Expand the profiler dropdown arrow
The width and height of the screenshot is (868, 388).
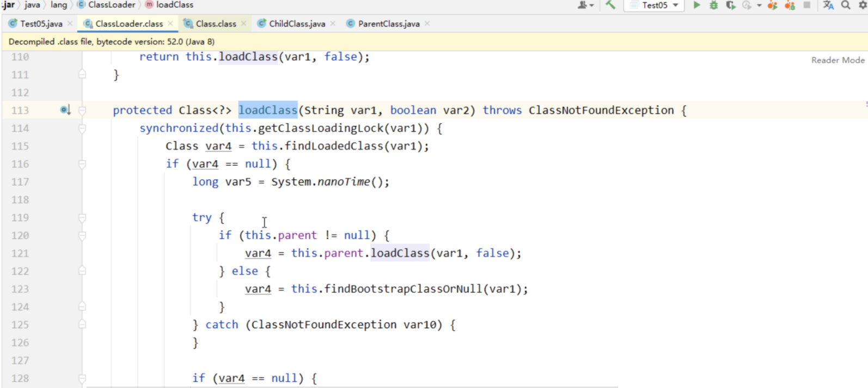click(759, 5)
